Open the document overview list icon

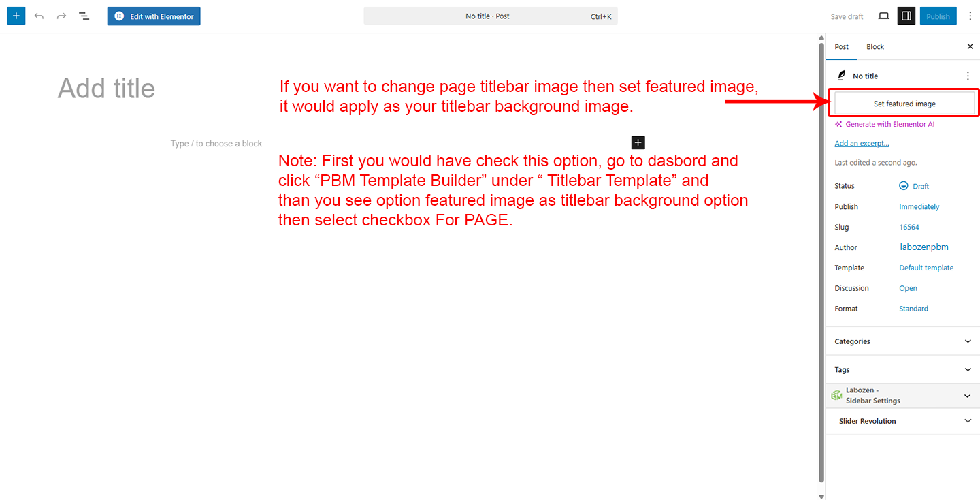tap(84, 16)
